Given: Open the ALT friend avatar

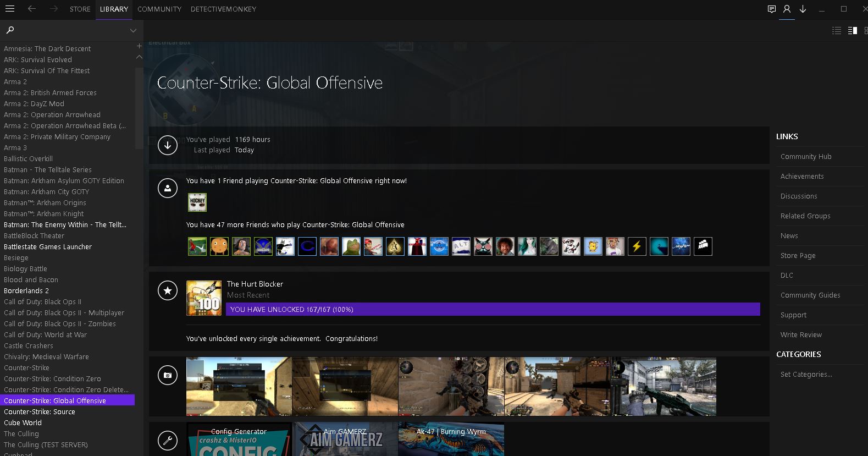Looking at the screenshot, I should 461,246.
